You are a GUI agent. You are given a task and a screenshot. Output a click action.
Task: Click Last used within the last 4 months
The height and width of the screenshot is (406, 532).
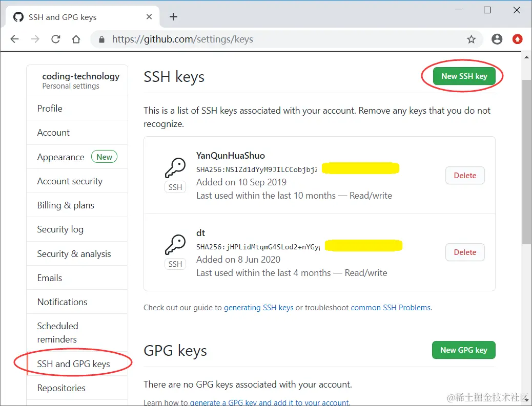tap(263, 273)
